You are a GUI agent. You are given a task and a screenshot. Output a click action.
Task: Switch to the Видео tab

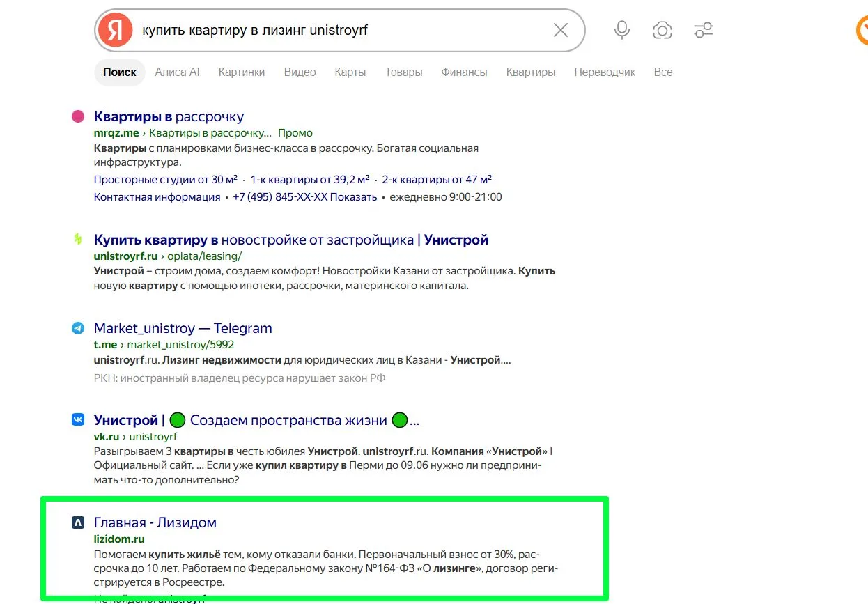(300, 72)
